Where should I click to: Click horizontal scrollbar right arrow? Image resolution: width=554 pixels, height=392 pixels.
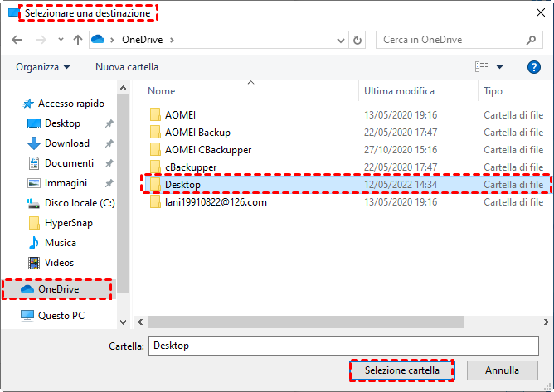[547, 322]
